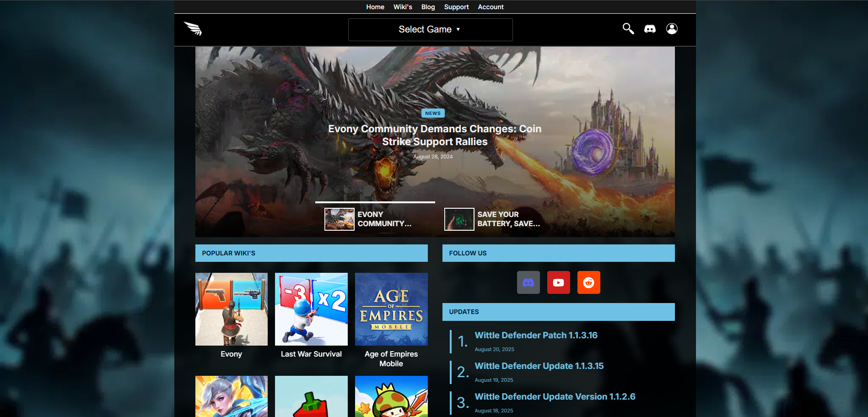Image resolution: width=868 pixels, height=417 pixels.
Task: Open the Evony Community slide thumbnail
Action: pos(339,219)
